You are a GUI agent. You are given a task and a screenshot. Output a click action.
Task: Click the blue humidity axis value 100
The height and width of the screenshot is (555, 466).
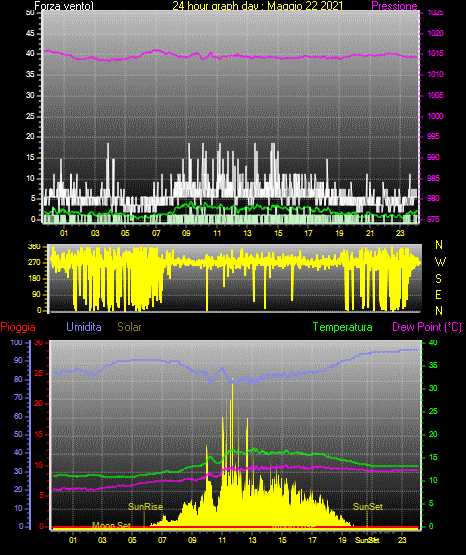(x=16, y=343)
